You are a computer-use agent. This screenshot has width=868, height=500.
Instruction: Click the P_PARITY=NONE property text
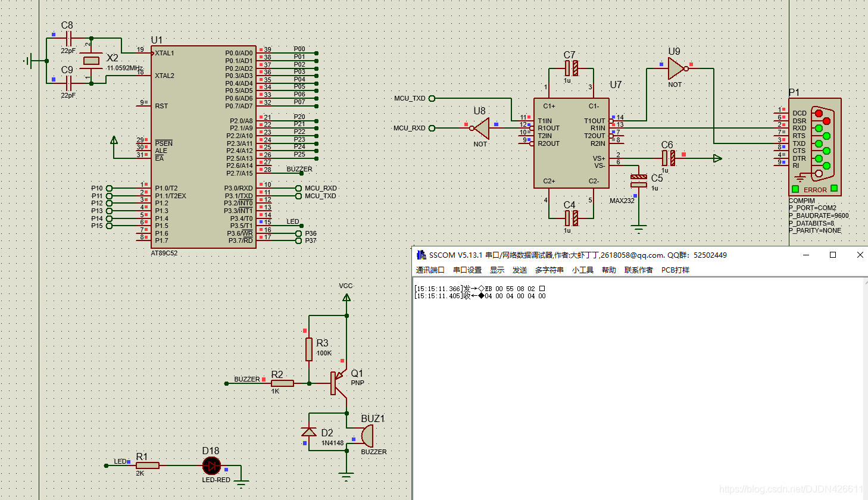click(815, 230)
